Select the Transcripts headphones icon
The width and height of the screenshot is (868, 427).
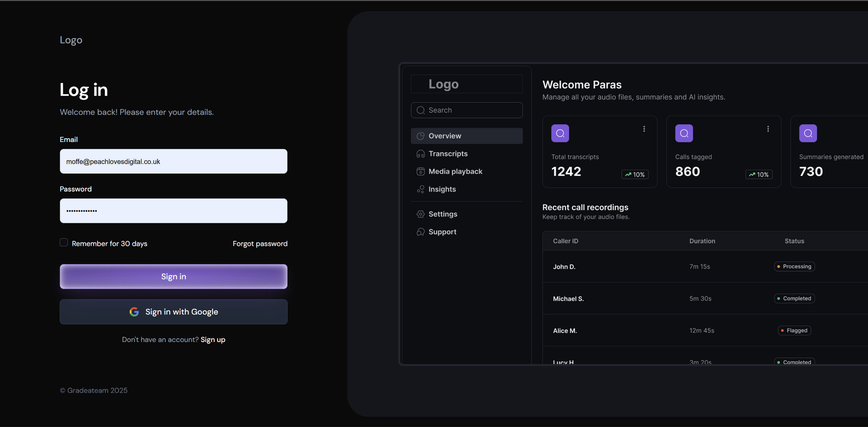420,154
